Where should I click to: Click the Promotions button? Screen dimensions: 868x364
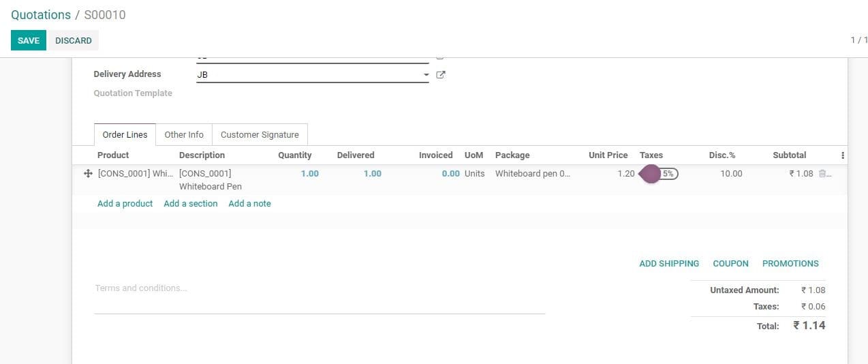(x=790, y=264)
